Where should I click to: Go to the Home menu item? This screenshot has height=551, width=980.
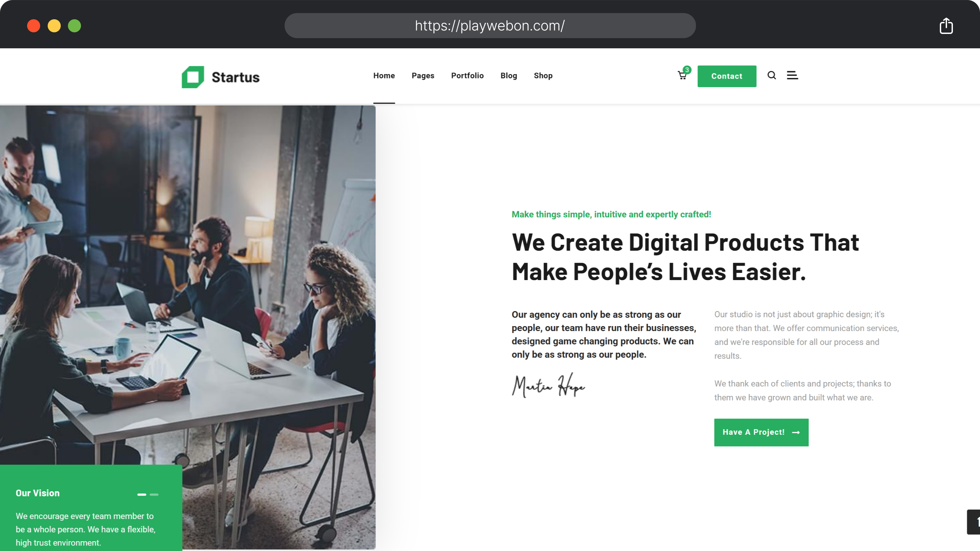[x=384, y=76]
